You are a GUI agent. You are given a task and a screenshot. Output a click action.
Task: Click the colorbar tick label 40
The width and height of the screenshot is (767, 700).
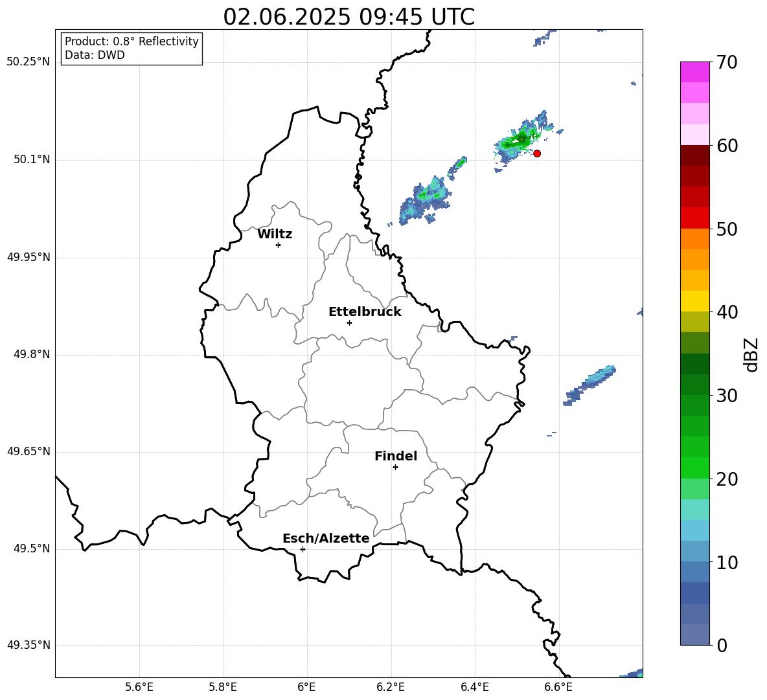[x=727, y=312]
